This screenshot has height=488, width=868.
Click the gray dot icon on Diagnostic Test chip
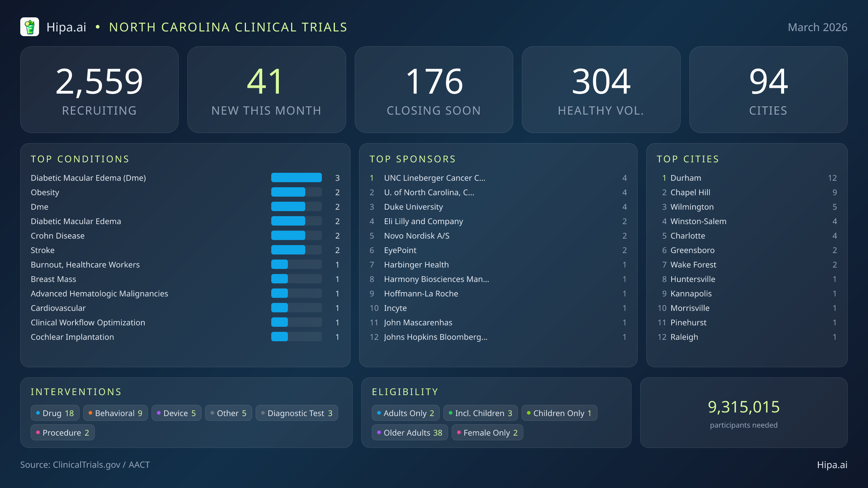click(261, 413)
